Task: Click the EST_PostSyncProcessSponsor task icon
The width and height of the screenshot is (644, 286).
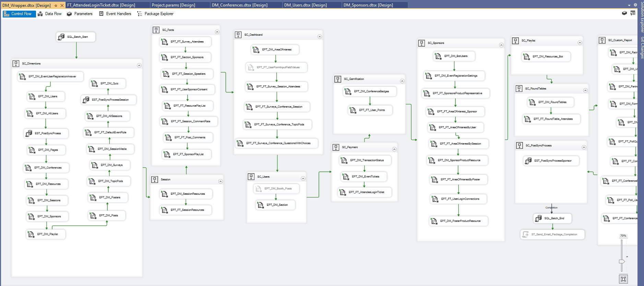Action: click(x=528, y=160)
